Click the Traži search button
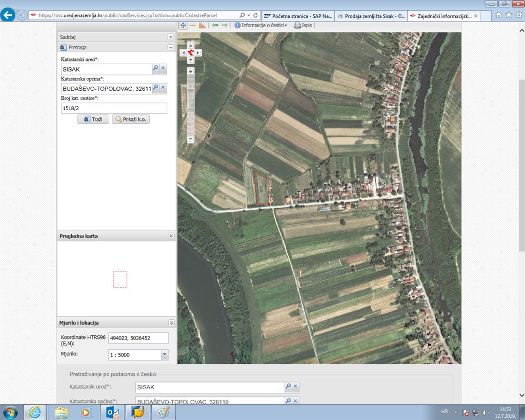The width and height of the screenshot is (525, 420). 93,119
